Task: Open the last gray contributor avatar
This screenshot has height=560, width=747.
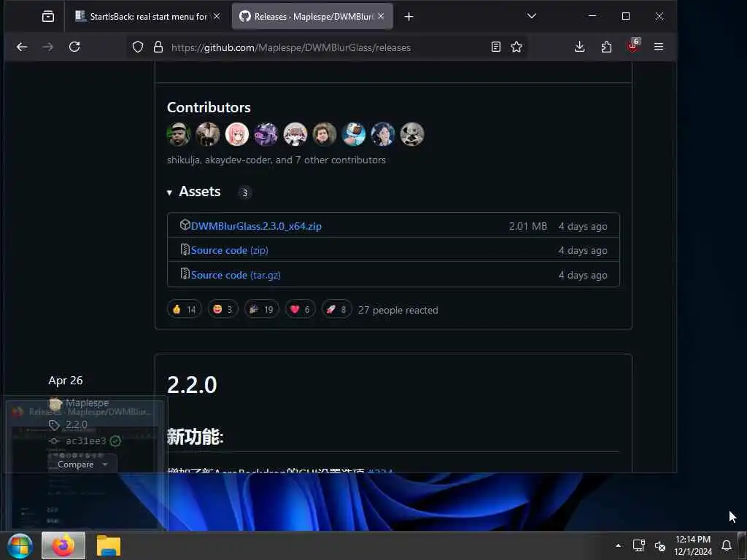Action: [x=411, y=134]
